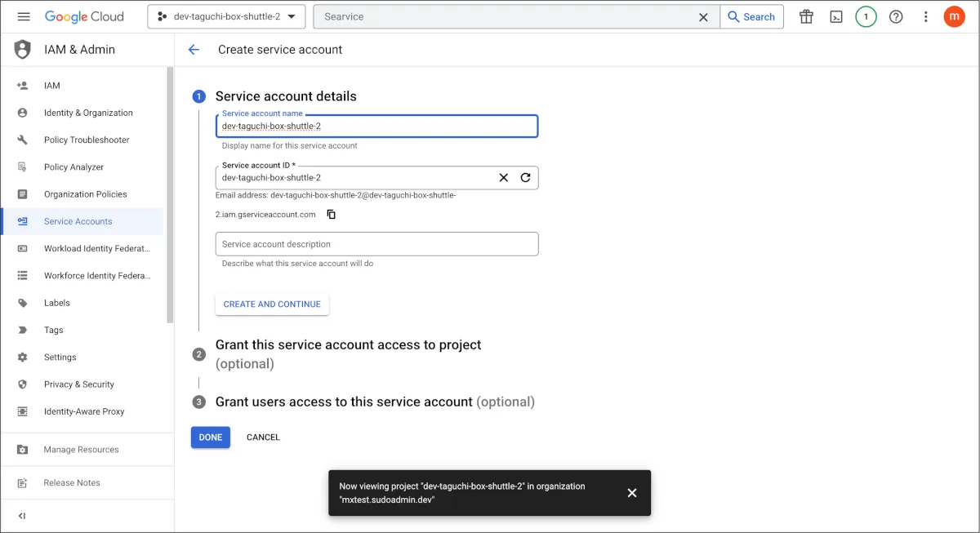This screenshot has height=533, width=980.
Task: Expand step 2 Grant project access
Action: [x=348, y=345]
